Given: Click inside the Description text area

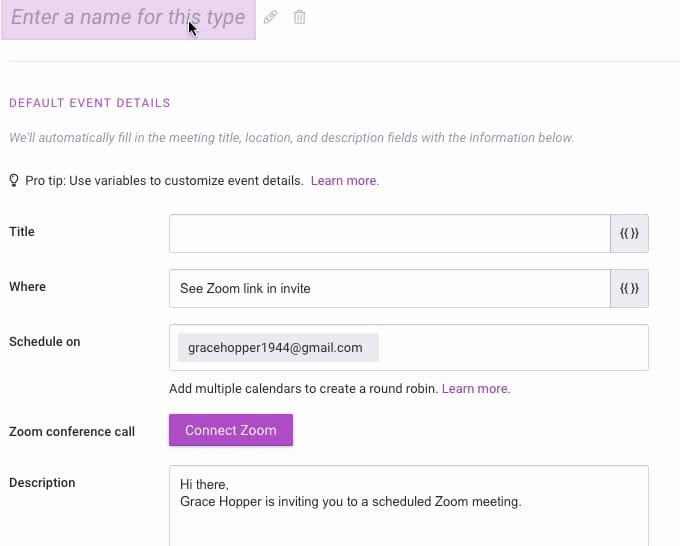Looking at the screenshot, I should click(x=409, y=506).
